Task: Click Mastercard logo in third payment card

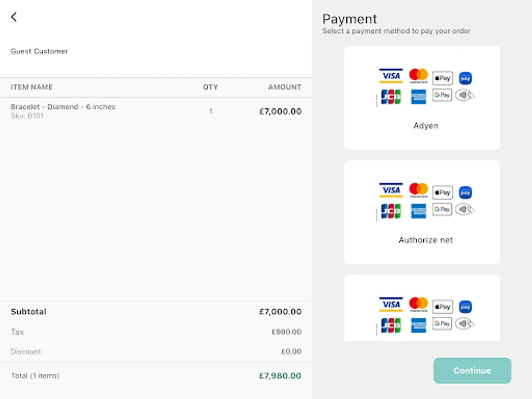Action: (418, 304)
